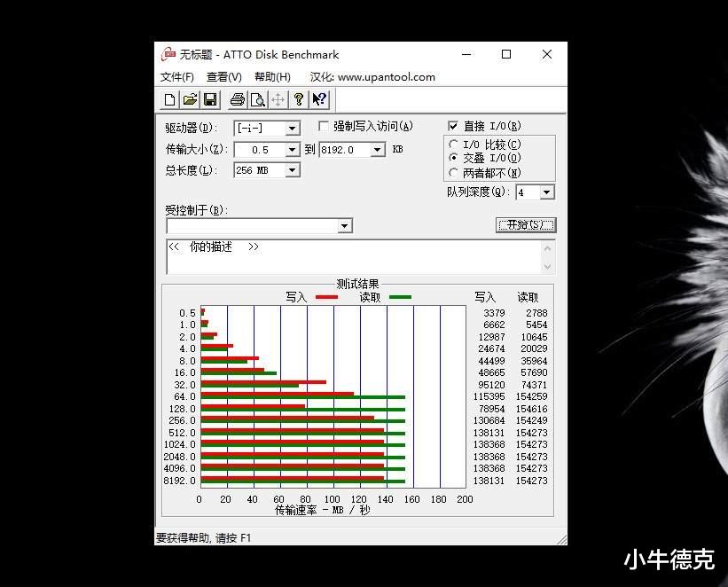728x587 pixels.
Task: Save results with the floppy disk icon
Action: [210, 99]
